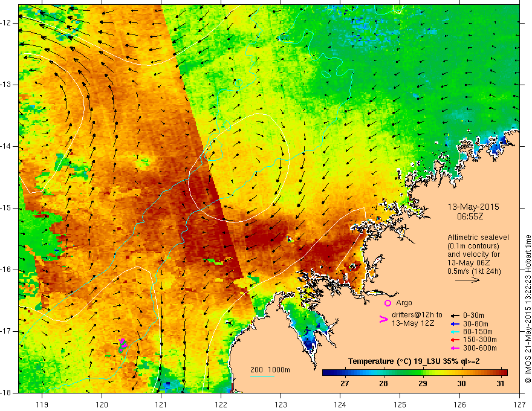Click the 'Argo' legend label
The image size is (532, 411).
pos(404,303)
